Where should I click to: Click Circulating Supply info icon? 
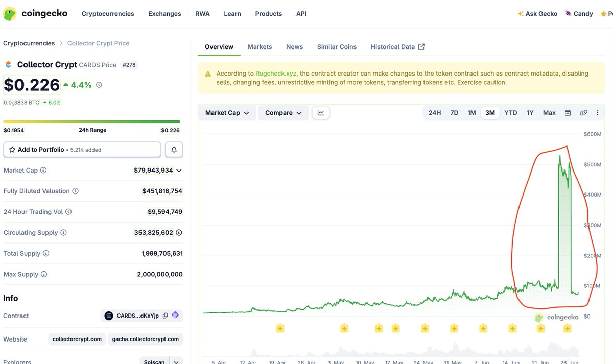click(63, 233)
